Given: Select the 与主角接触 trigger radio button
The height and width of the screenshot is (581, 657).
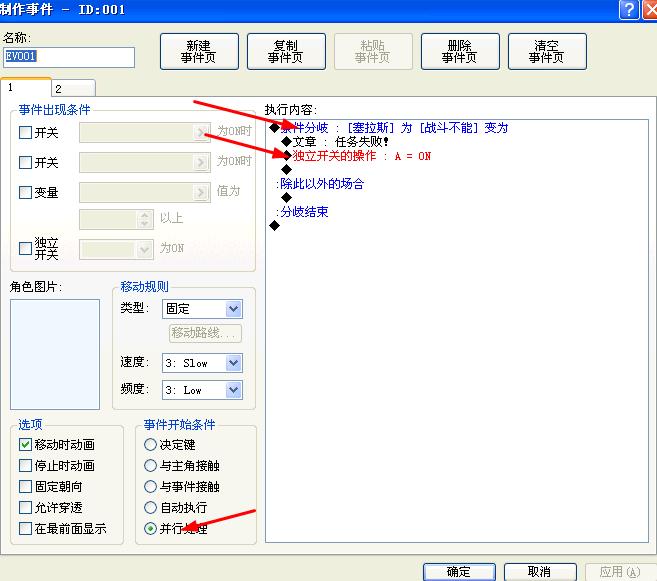Looking at the screenshot, I should [150, 465].
